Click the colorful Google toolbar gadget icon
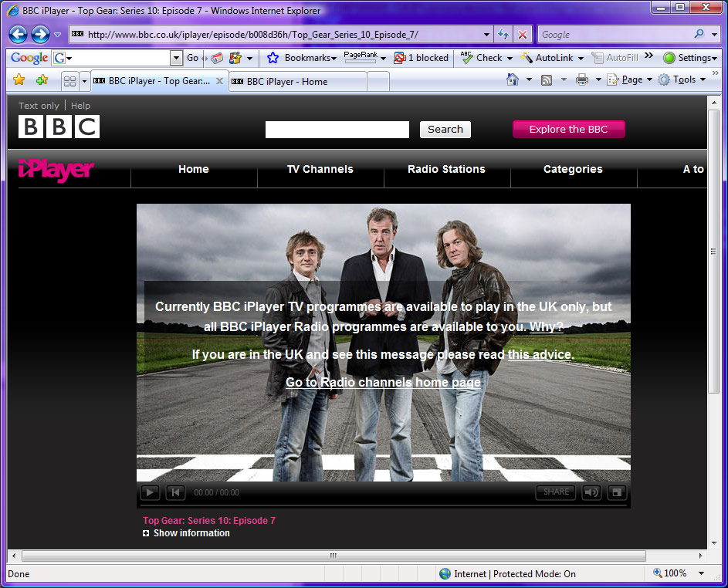The height and width of the screenshot is (588, 728). (236, 58)
